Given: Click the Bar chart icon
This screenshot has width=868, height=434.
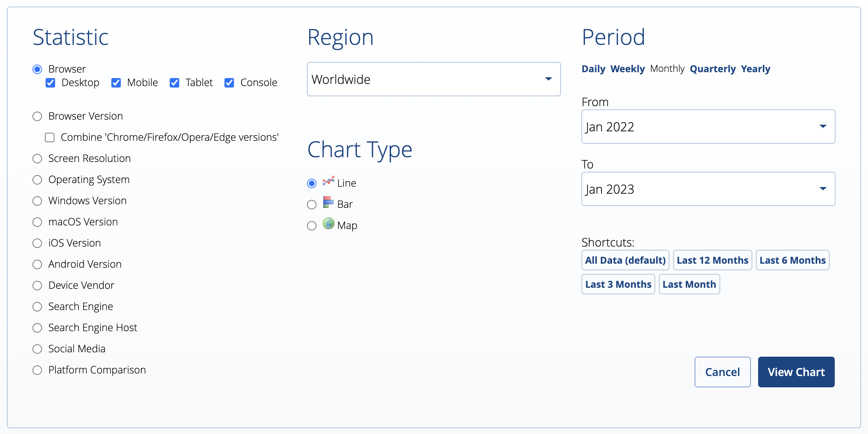Looking at the screenshot, I should tap(328, 202).
